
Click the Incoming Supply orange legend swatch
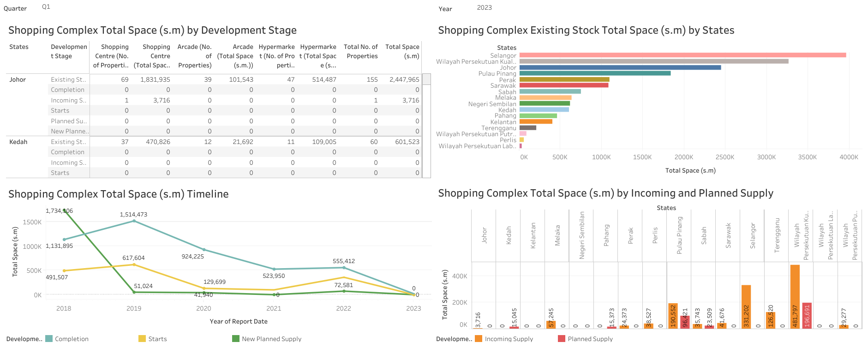(x=479, y=339)
